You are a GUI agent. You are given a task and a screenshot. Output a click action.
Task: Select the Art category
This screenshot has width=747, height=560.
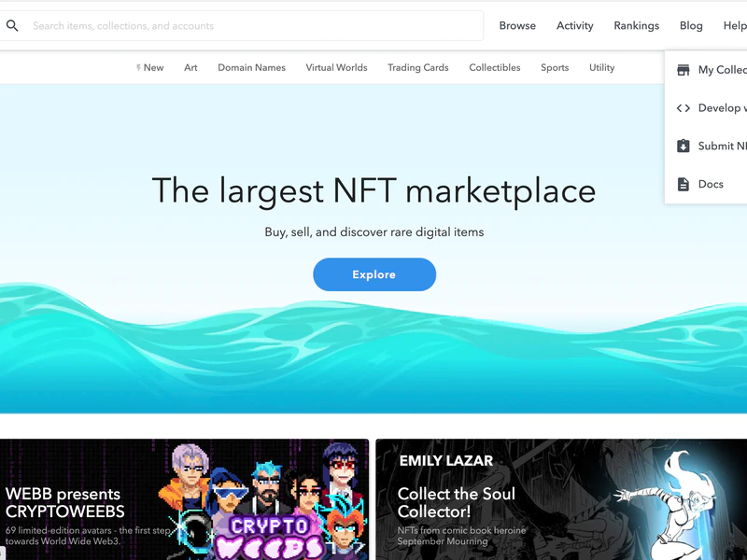[190, 67]
